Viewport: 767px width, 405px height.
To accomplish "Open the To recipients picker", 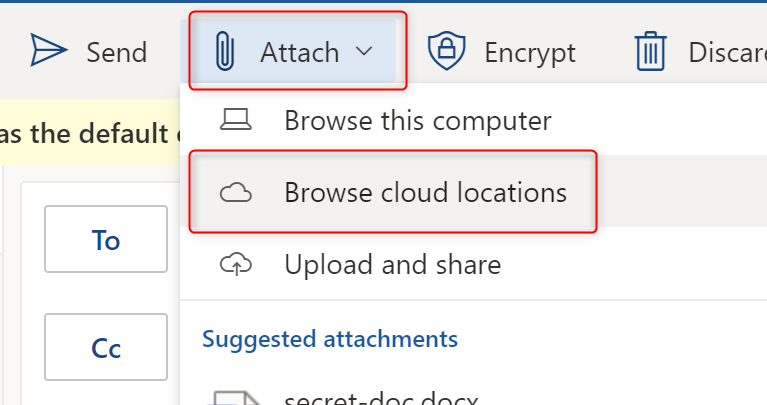I will click(106, 240).
